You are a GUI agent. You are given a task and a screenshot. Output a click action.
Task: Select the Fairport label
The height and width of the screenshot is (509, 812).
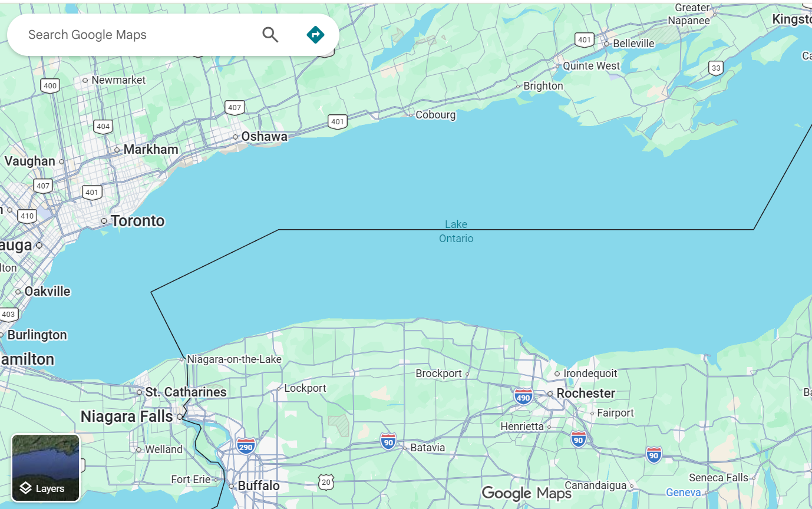616,413
